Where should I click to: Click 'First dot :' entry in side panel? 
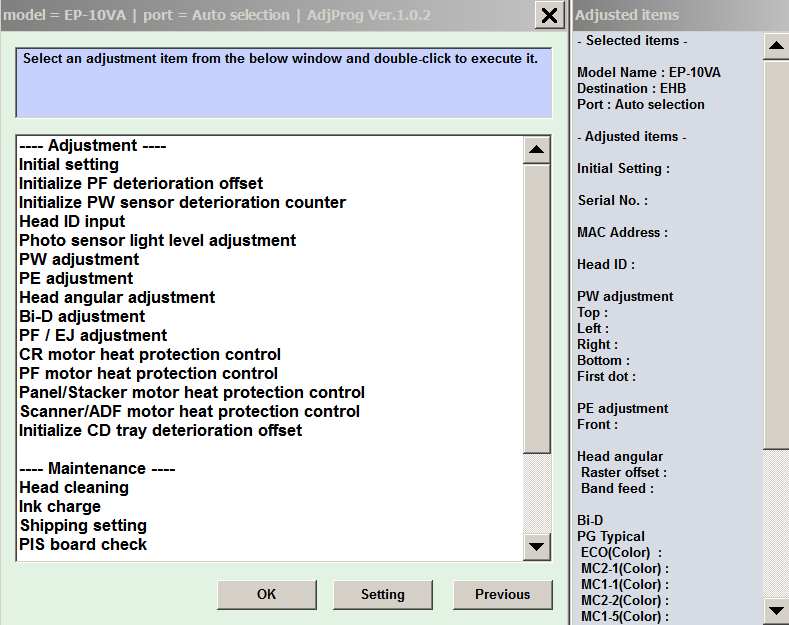tap(606, 376)
